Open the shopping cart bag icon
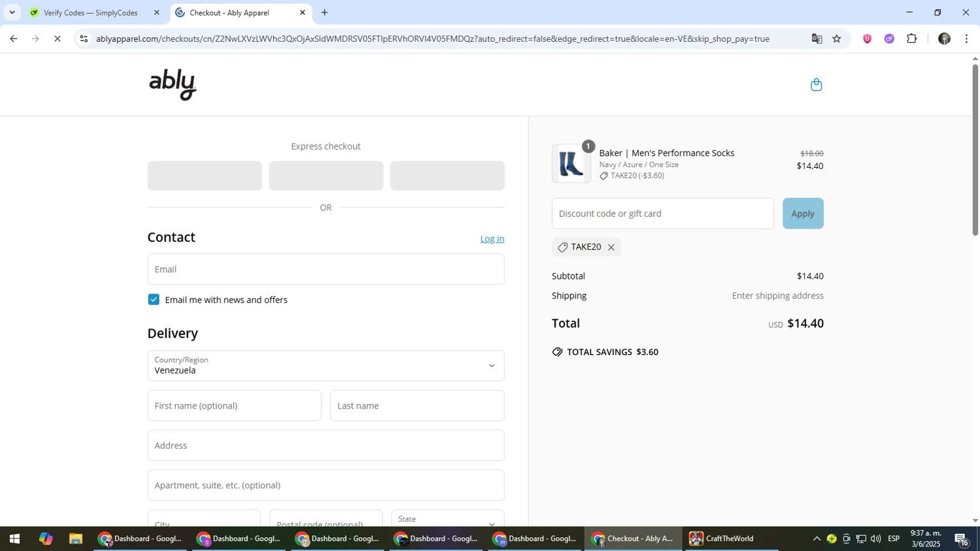 (x=816, y=85)
